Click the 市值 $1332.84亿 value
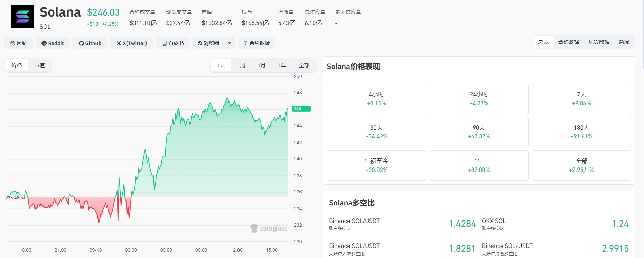The width and height of the screenshot is (644, 258). [x=217, y=23]
